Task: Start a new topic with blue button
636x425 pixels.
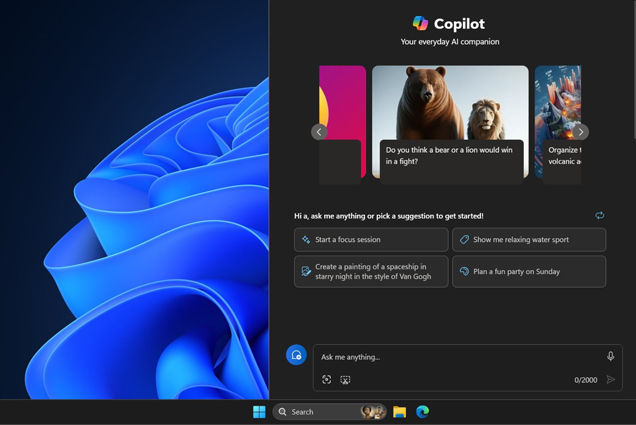Action: pos(296,356)
